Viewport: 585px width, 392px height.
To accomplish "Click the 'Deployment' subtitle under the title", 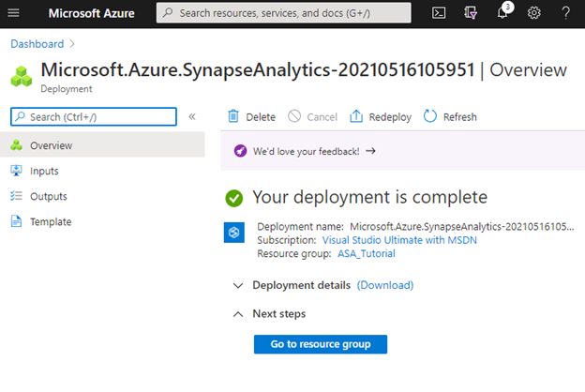I will click(67, 89).
